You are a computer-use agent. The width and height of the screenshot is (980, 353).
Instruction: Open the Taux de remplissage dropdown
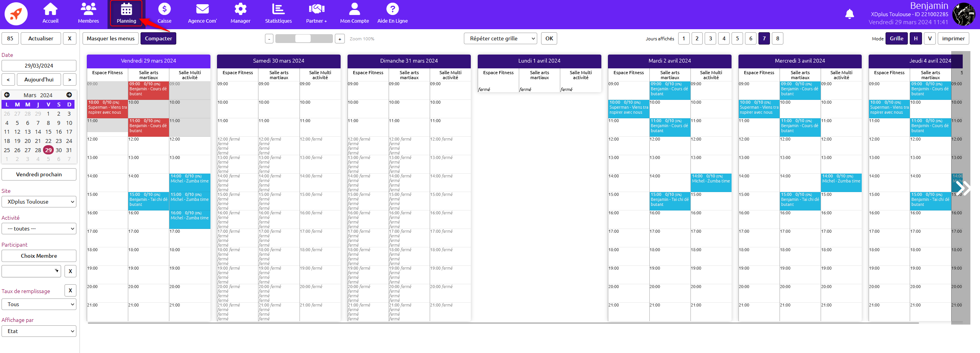coord(38,304)
